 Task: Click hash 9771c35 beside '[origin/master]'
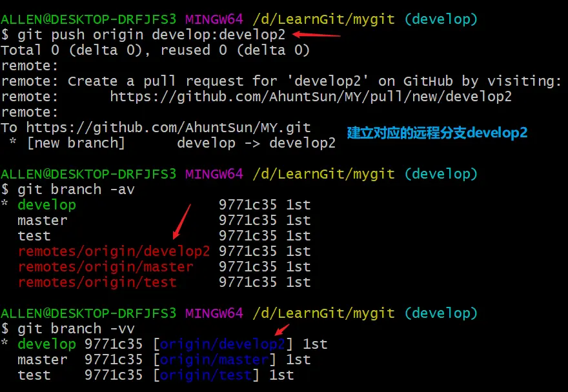tap(114, 360)
